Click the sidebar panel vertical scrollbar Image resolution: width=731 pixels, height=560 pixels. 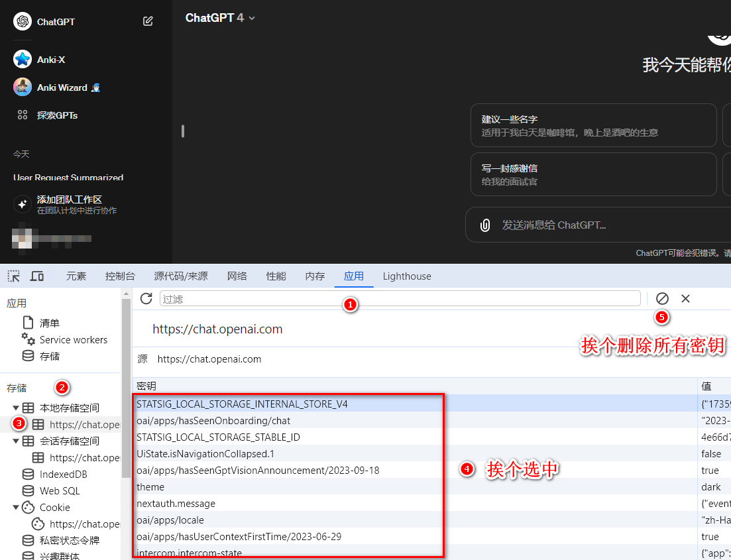125,387
